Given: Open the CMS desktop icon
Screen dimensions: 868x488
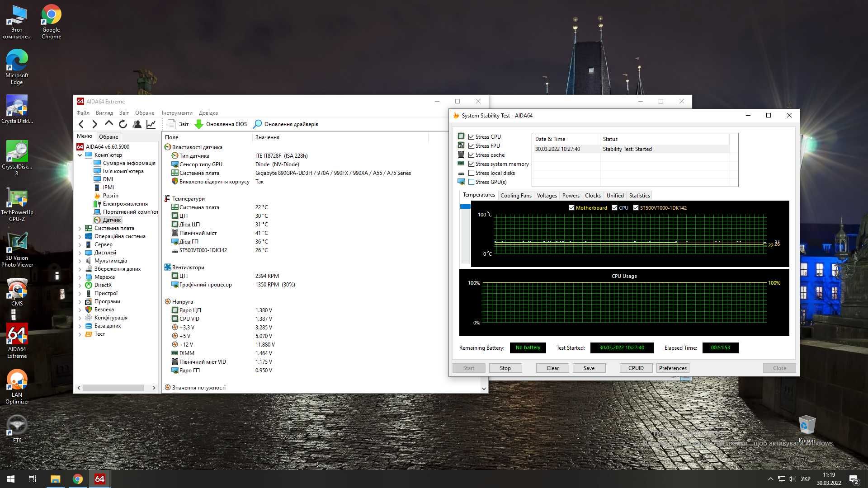Looking at the screenshot, I should click(17, 292).
